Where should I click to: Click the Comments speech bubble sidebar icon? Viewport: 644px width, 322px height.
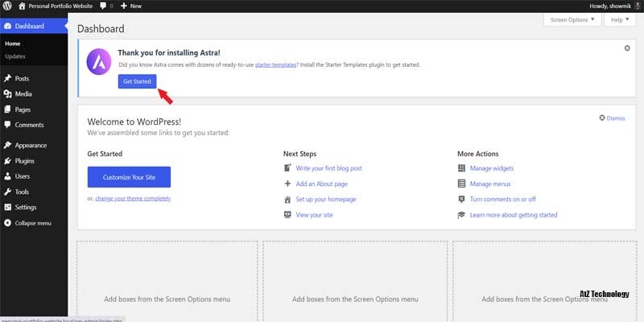(x=7, y=125)
